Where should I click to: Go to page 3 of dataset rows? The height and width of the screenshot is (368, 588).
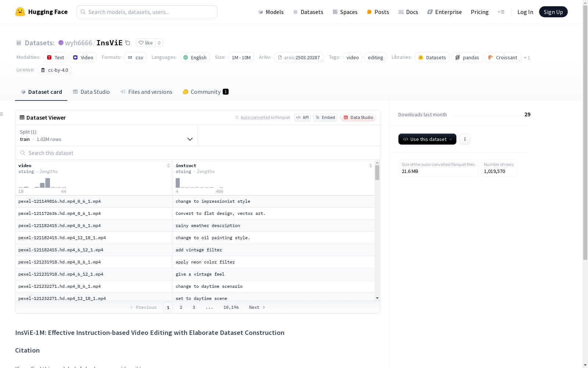click(194, 307)
